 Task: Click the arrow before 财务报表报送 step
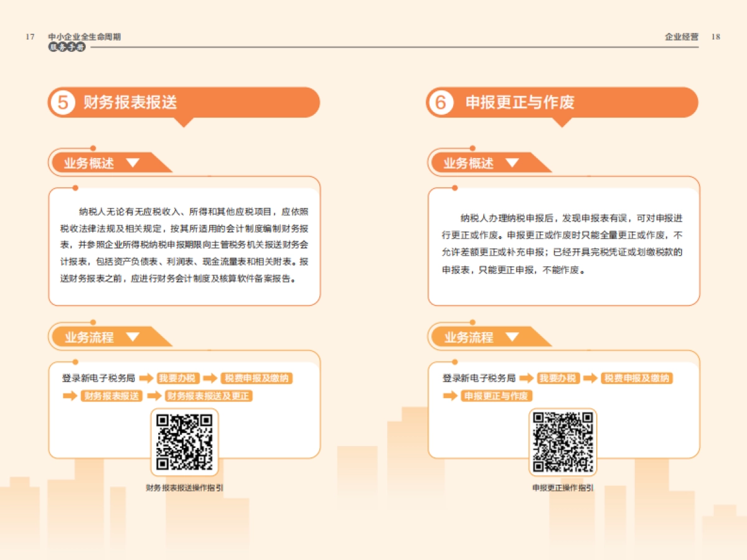pyautogui.click(x=70, y=395)
